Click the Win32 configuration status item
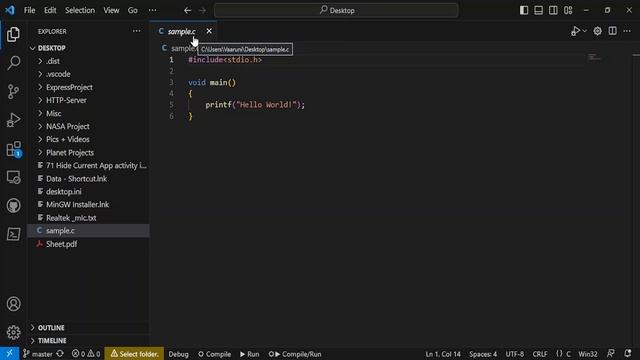 click(x=588, y=354)
